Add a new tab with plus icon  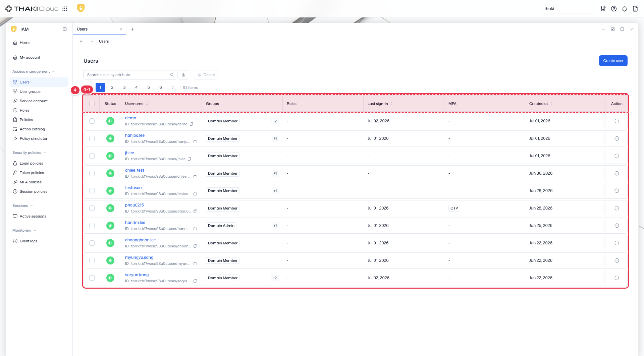(132, 29)
